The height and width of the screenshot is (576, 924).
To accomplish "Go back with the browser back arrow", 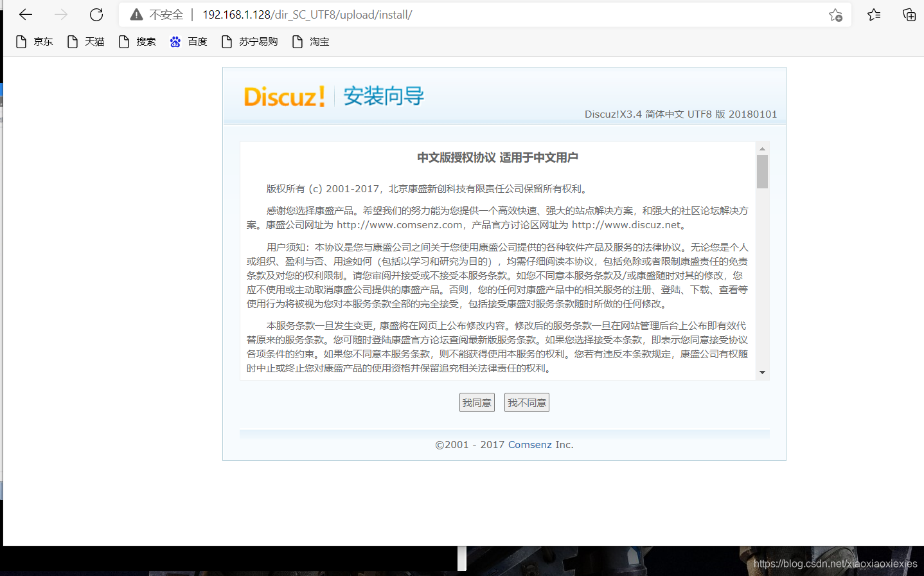I will (26, 14).
